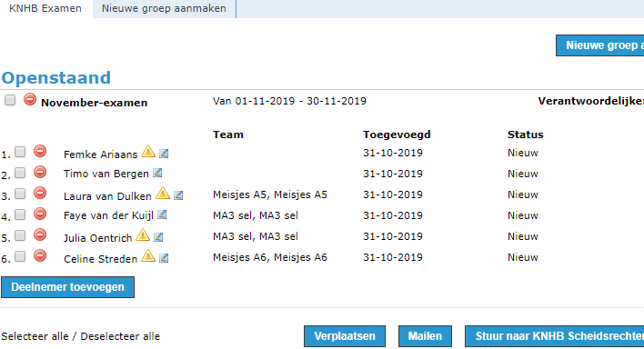Image resolution: width=644 pixels, height=349 pixels.
Task: Click warning triangle beside Laura van Dulken
Action: point(163,193)
